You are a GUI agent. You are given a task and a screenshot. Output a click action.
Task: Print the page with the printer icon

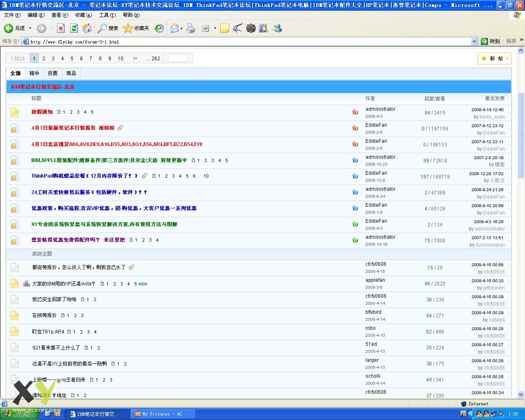click(x=191, y=28)
